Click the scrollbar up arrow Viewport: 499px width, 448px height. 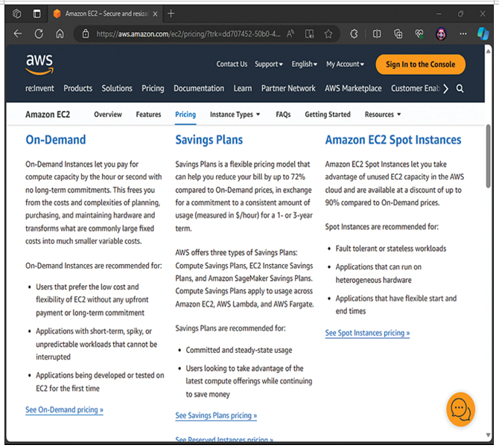coord(488,51)
